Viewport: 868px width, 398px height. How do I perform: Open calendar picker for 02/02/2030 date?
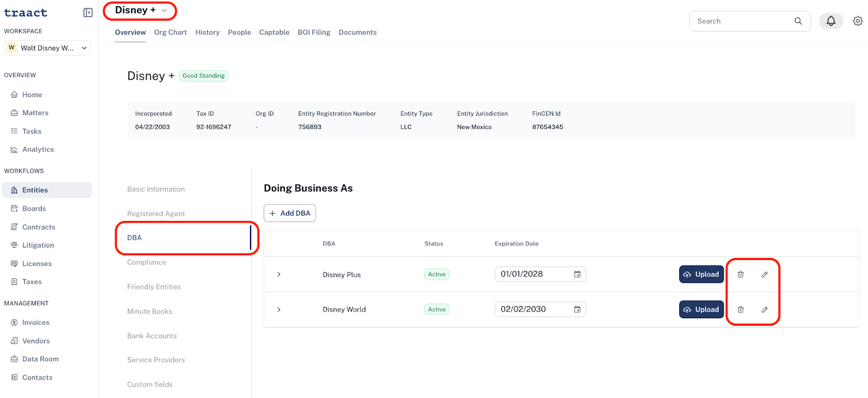pyautogui.click(x=577, y=309)
